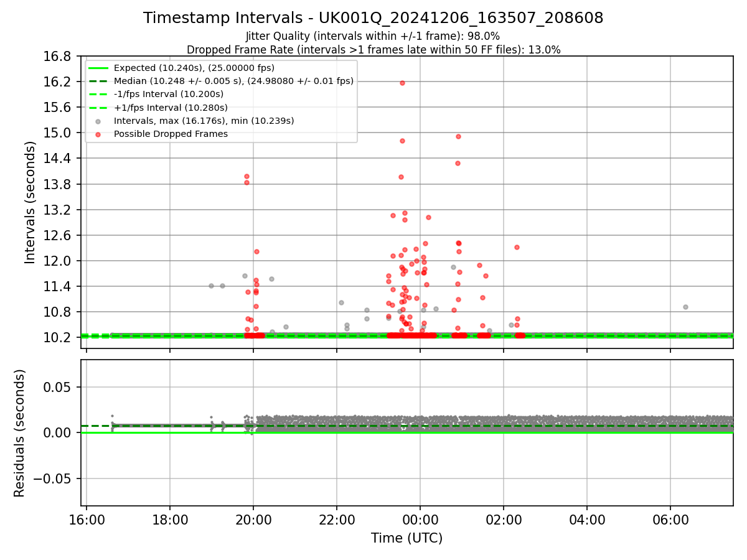Screen dimensions: 747x560
Task: Click the 'Time (UTC)' x-axis label
Action: pos(406,538)
